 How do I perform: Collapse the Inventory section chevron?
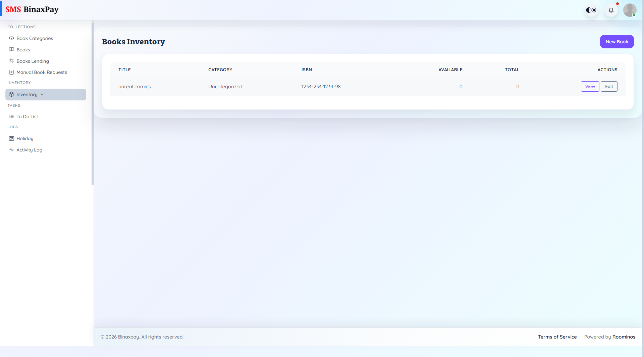click(42, 94)
